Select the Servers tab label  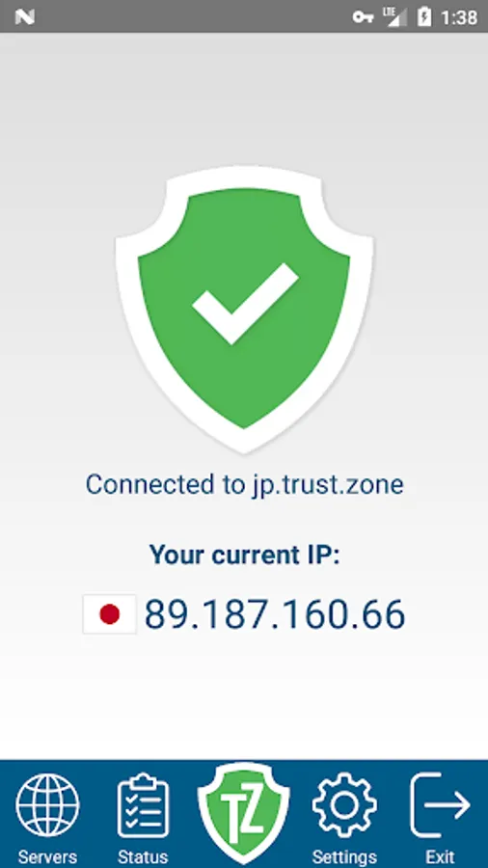[x=47, y=857]
